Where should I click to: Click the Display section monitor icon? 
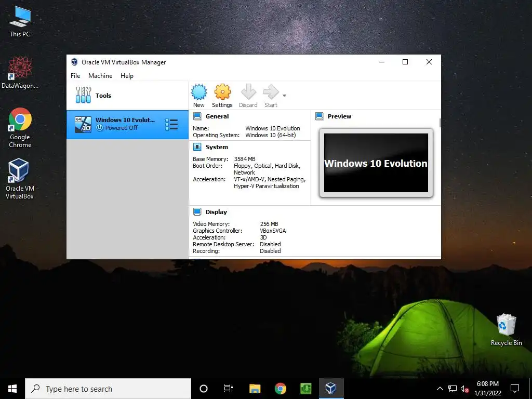197,212
